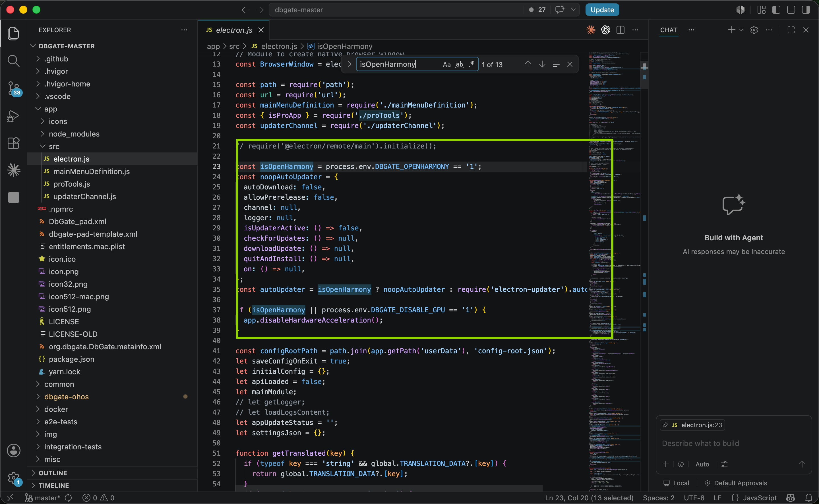Maximize the chat panel size
Image resolution: width=819 pixels, height=504 pixels.
(791, 30)
